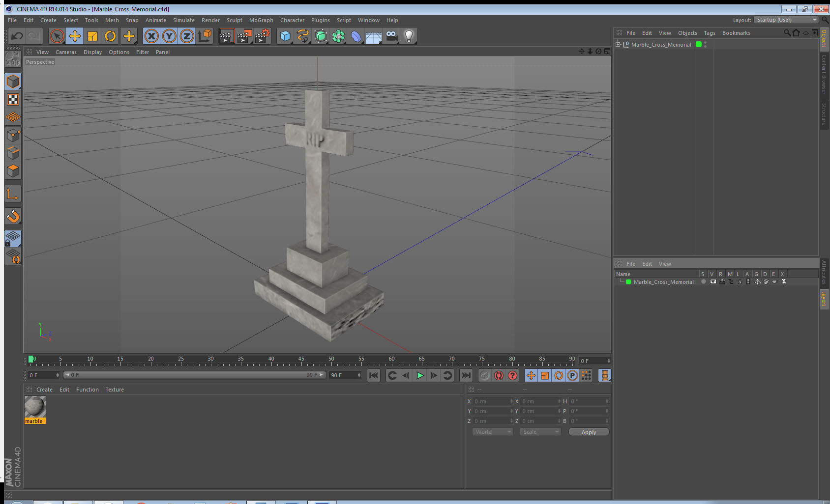Add a Light object

[x=409, y=36]
